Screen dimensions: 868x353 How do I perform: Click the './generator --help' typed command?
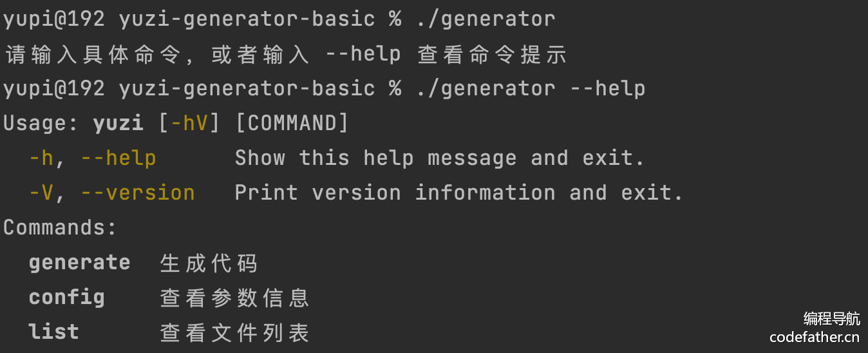tap(530, 88)
